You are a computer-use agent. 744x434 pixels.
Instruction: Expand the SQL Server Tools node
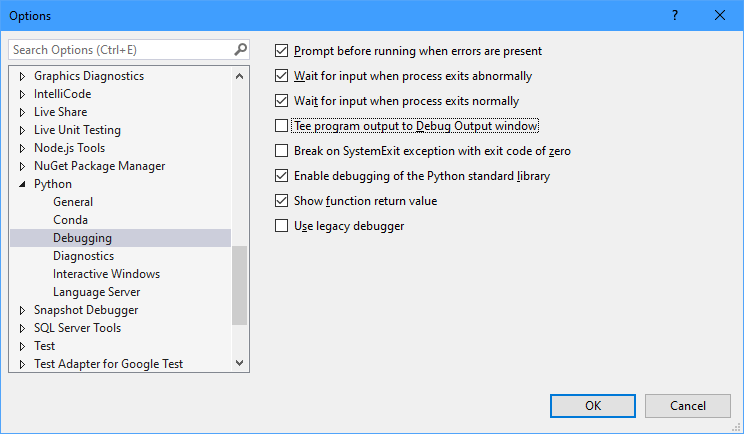22,328
